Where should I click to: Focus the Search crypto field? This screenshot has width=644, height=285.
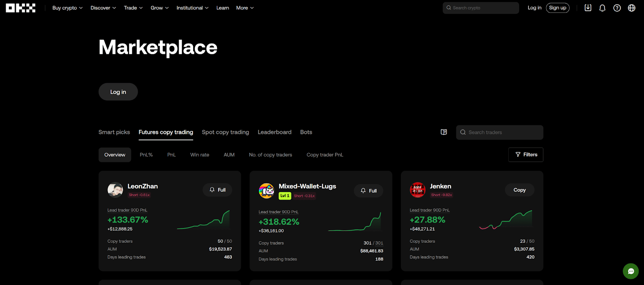pos(481,8)
